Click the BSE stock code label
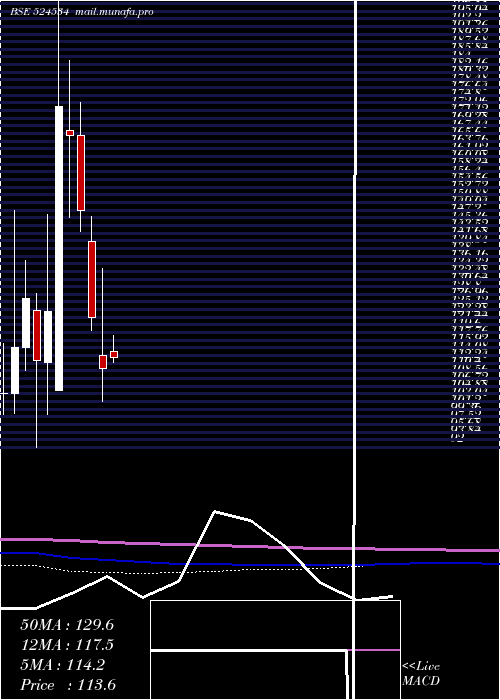 39,12
